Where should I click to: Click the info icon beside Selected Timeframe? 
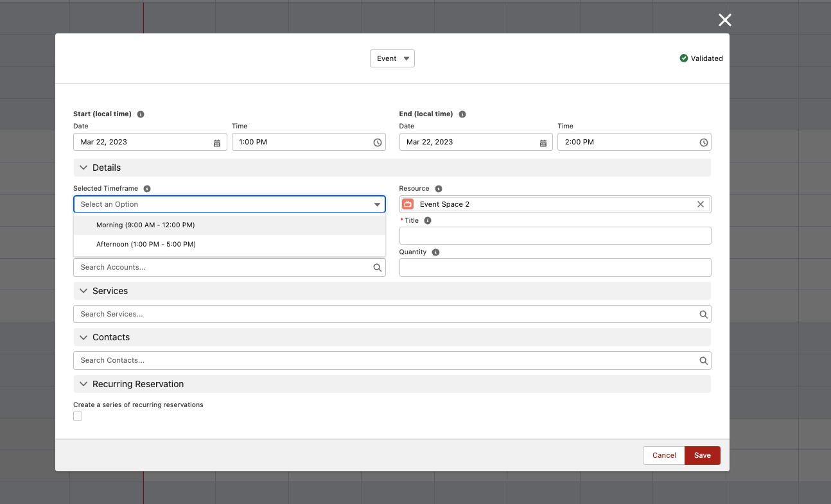[147, 189]
